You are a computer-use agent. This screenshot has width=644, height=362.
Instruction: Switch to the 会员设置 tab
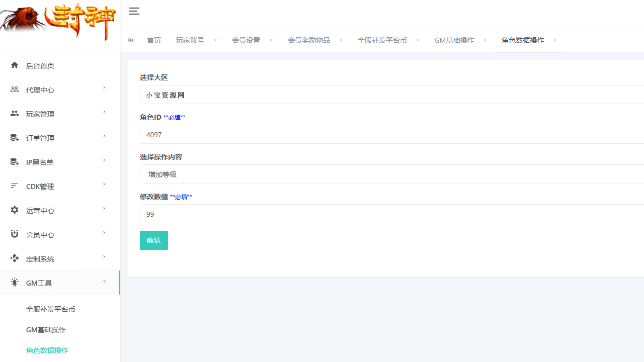pos(246,40)
